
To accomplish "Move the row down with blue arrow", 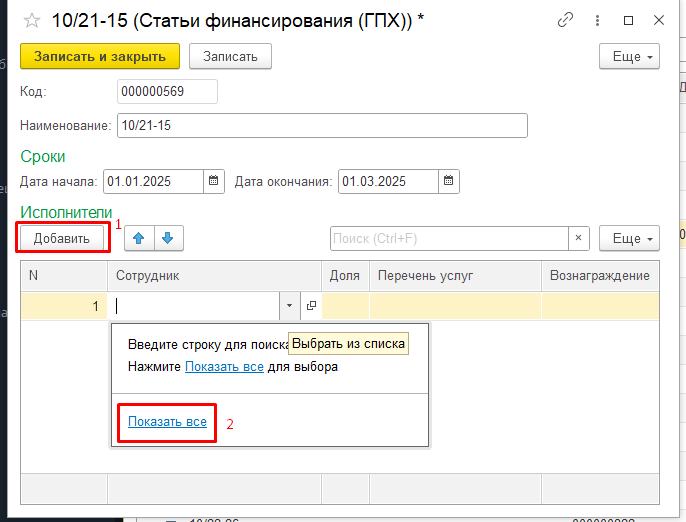I will tap(168, 238).
